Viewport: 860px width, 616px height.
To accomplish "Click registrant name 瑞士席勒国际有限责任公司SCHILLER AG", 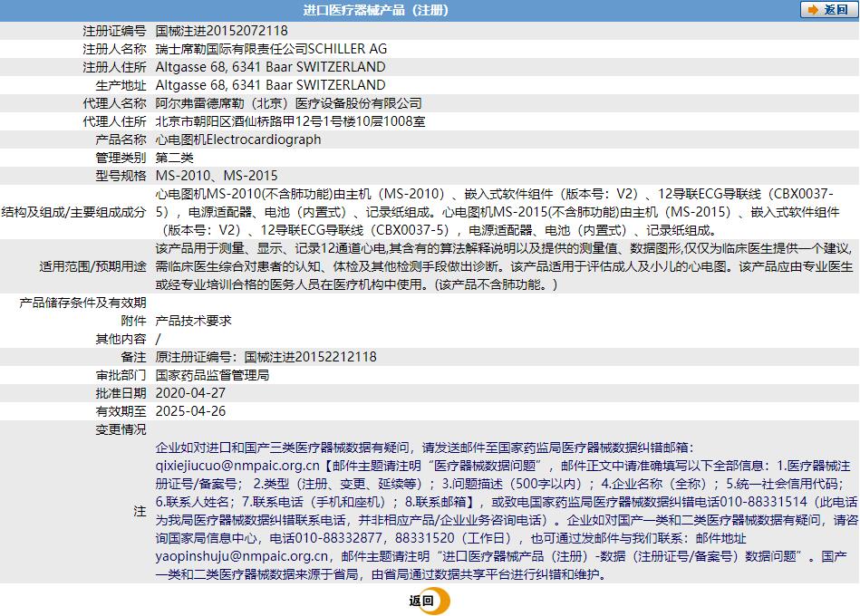I will pos(271,49).
